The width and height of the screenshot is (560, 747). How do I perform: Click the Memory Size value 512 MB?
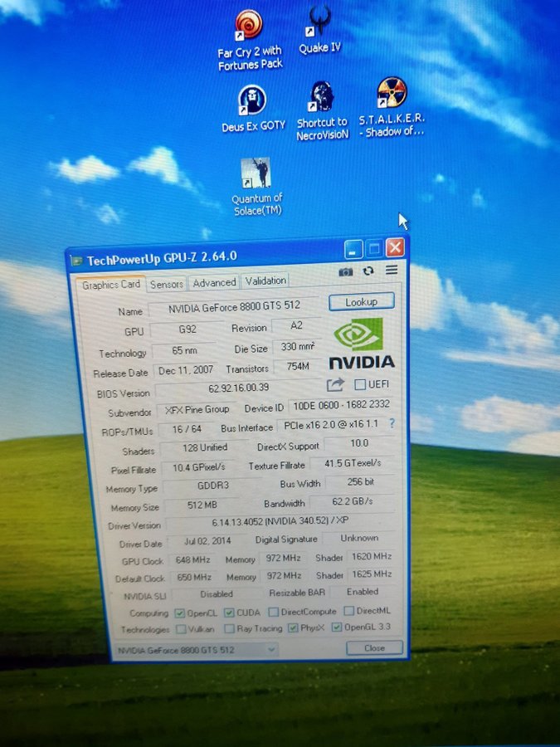click(202, 505)
